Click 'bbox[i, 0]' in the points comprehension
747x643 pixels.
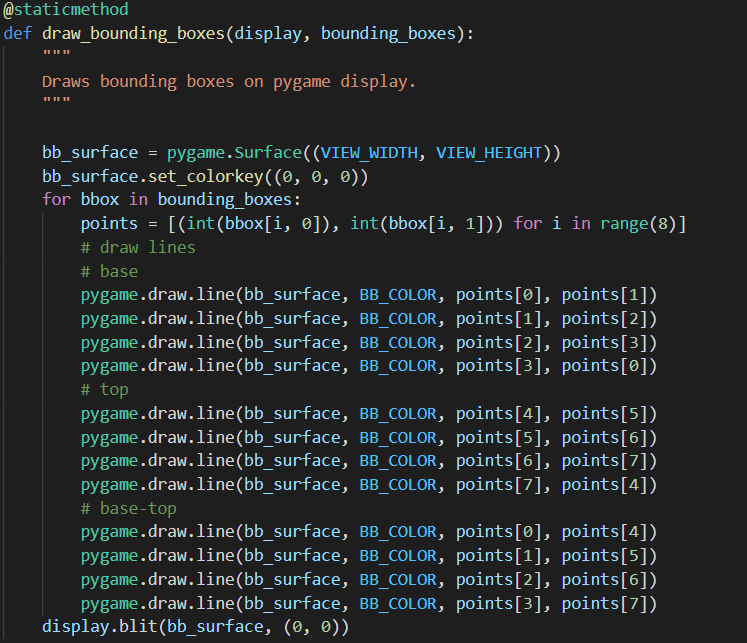(x=273, y=224)
